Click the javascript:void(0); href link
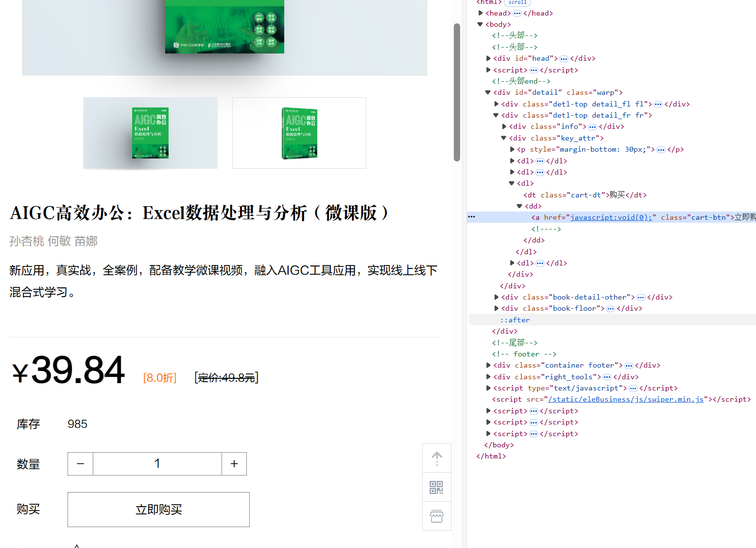The image size is (756, 548). (612, 217)
